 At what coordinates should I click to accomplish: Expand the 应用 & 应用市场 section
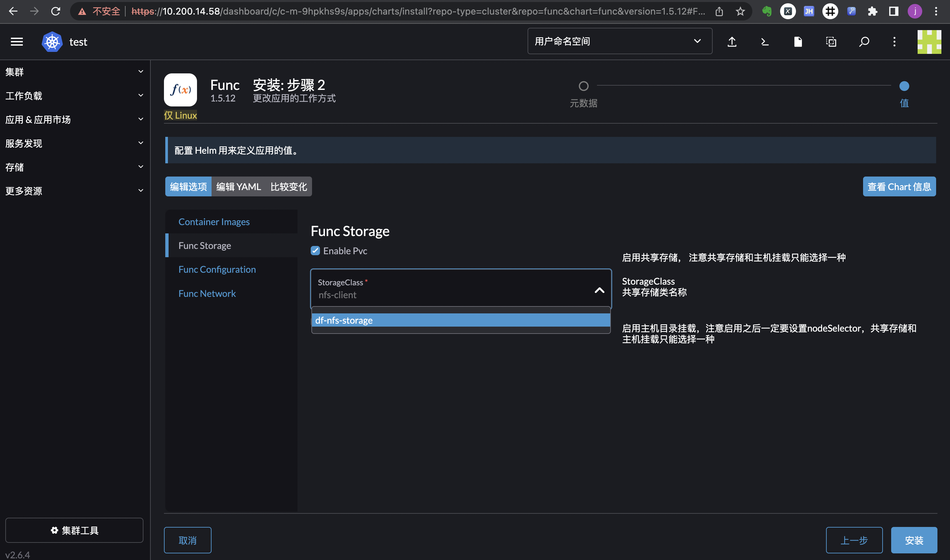coord(75,119)
